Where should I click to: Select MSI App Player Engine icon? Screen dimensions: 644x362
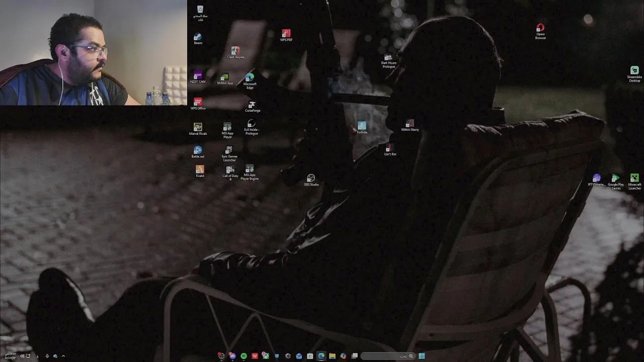(250, 172)
